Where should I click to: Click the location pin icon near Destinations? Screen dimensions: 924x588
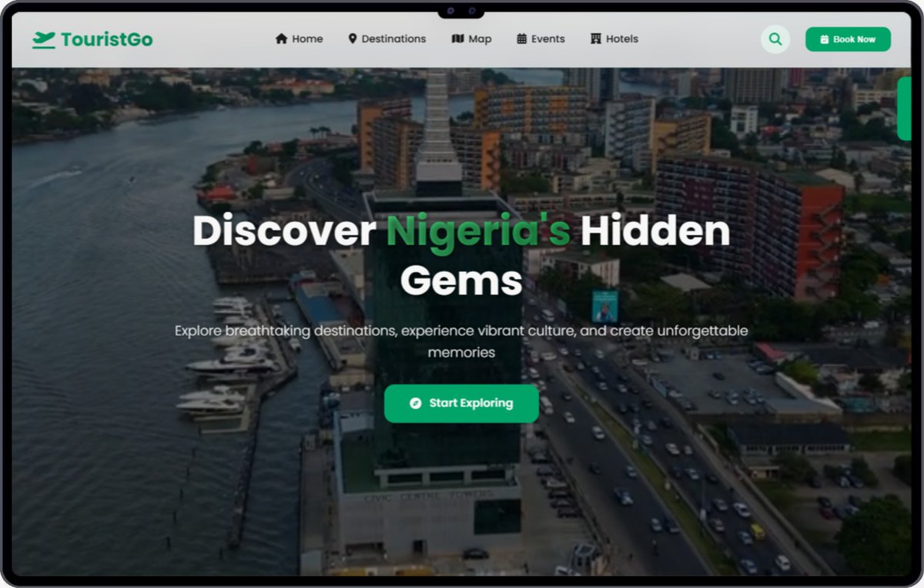[x=353, y=39]
